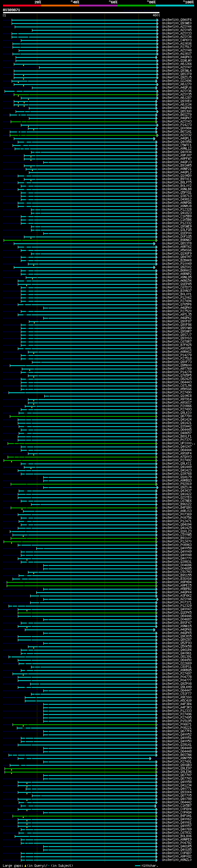Select the UniRef100_A8J264 label
Viewport: 197px width, 868px height.
click(177, 64)
